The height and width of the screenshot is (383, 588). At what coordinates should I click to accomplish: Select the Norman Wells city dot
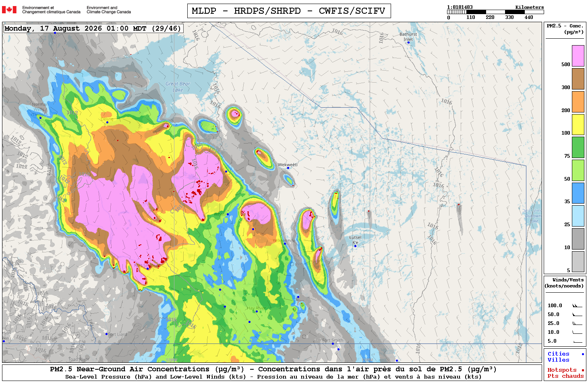pos(40,118)
